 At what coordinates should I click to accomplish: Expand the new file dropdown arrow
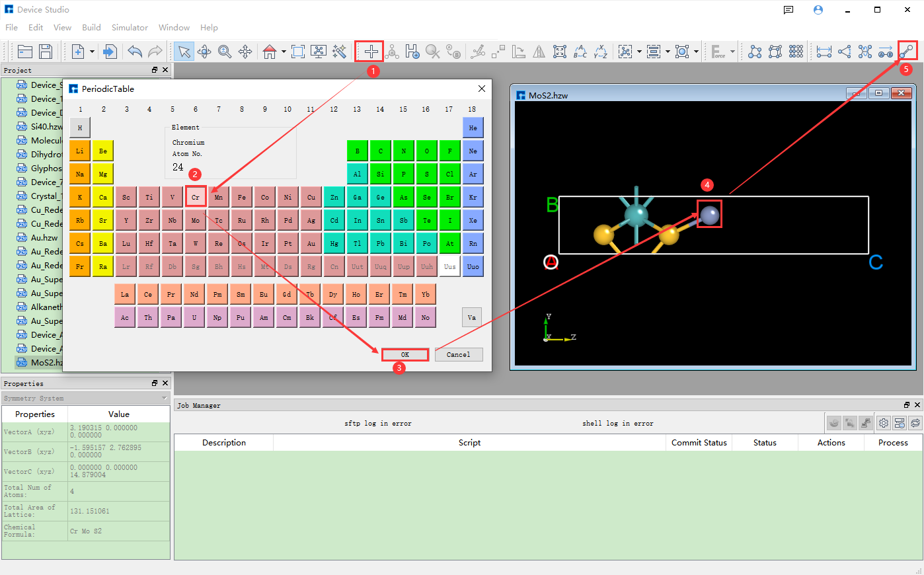point(92,52)
